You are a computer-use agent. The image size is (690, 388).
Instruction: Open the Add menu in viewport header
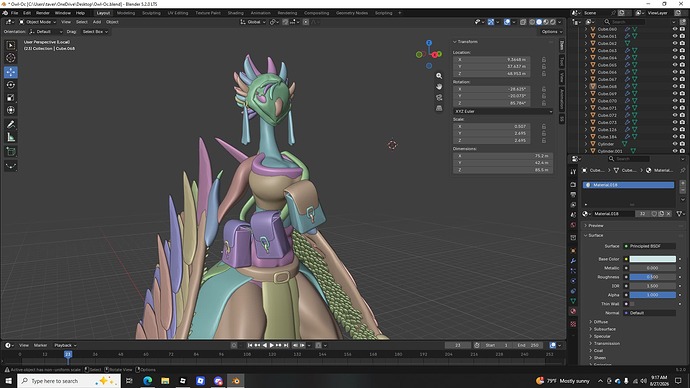tap(97, 22)
